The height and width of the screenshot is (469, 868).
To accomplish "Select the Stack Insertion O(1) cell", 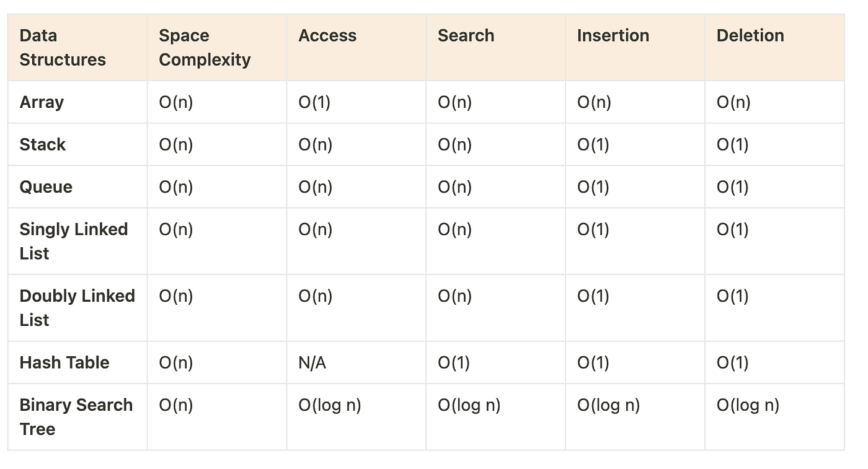I will point(593,145).
